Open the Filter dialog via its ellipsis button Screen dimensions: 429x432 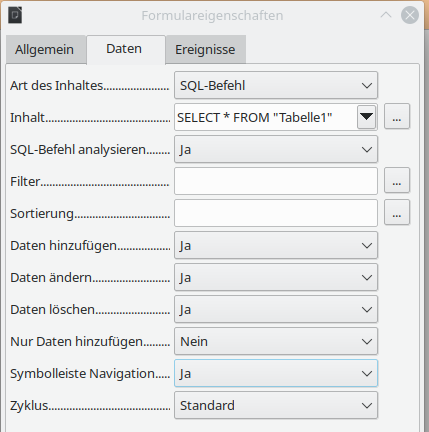397,180
